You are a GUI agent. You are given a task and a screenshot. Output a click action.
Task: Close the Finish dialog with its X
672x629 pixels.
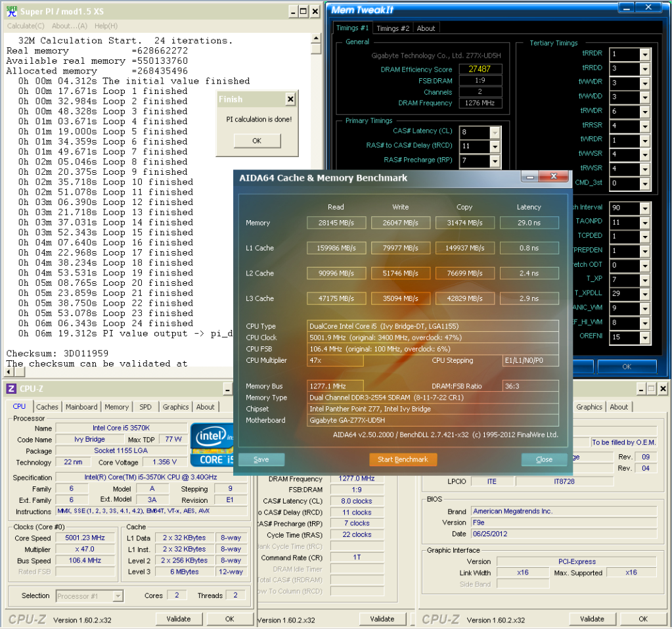click(x=290, y=100)
